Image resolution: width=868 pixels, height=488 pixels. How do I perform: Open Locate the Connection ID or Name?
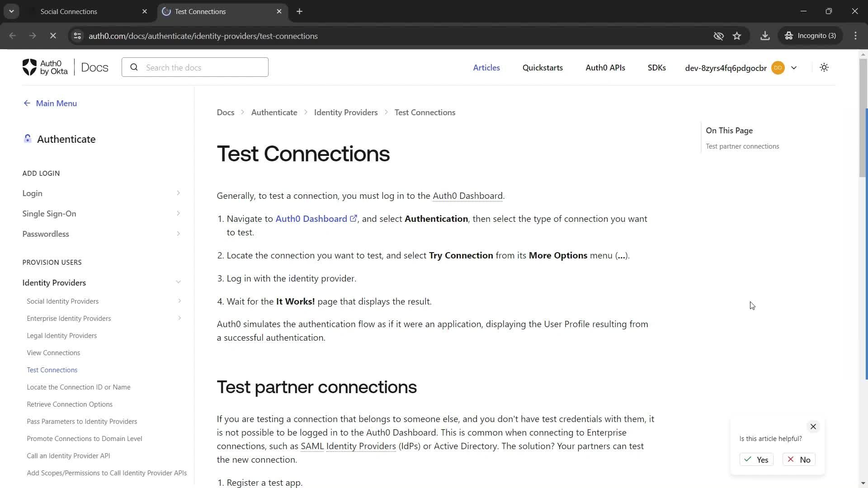click(79, 387)
